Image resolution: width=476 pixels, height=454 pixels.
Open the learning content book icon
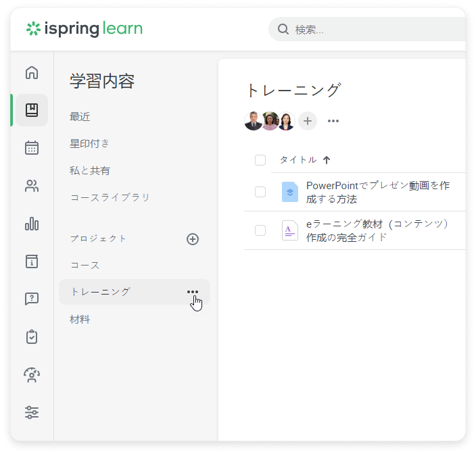coord(32,110)
